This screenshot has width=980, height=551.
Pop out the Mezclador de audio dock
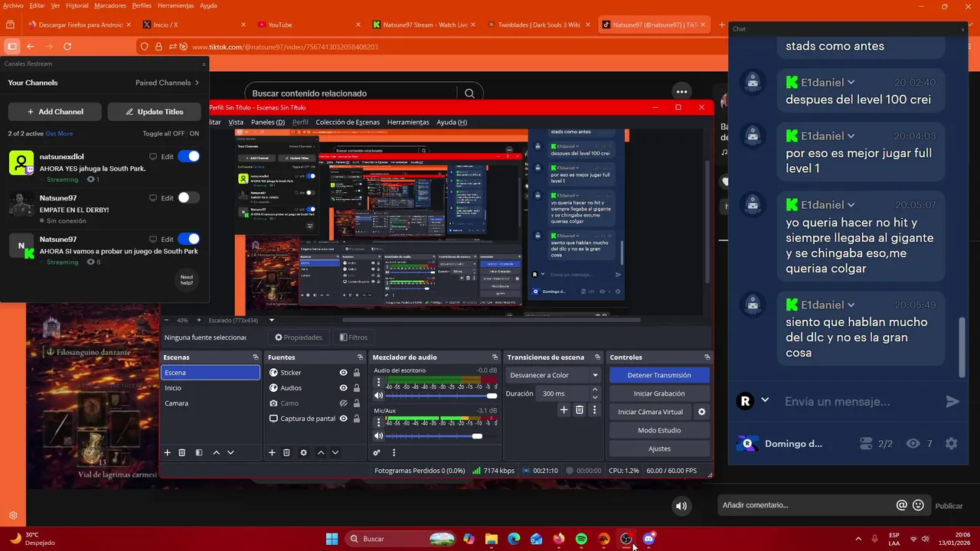point(495,357)
